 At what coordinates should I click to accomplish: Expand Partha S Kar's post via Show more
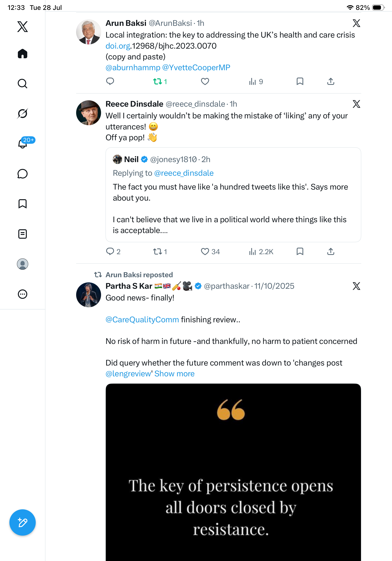pyautogui.click(x=174, y=374)
